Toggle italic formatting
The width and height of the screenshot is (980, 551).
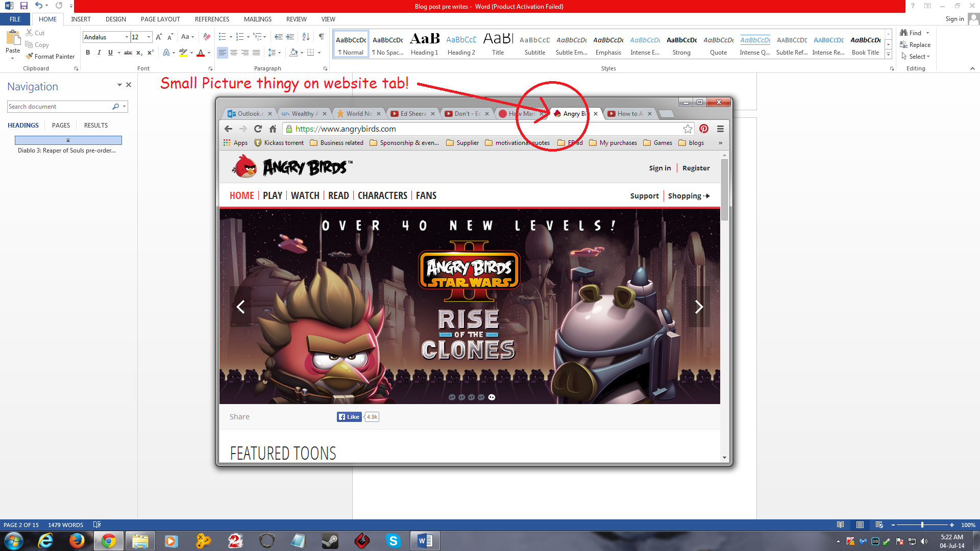99,52
